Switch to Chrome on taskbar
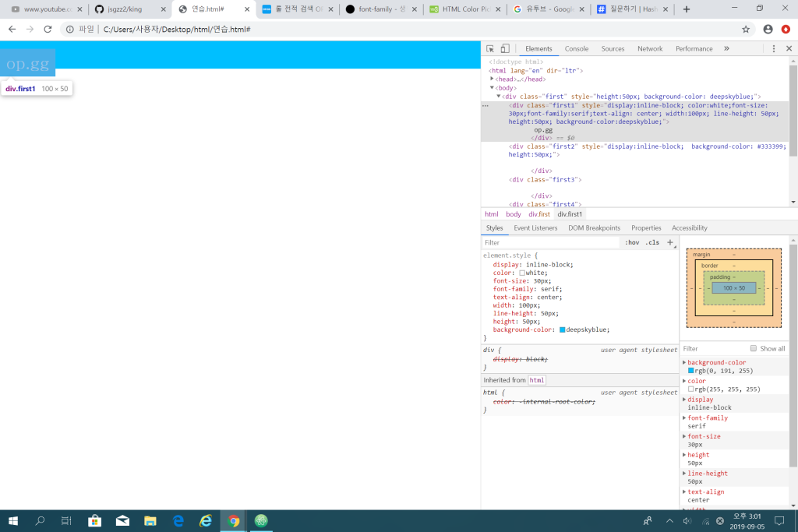 234,521
